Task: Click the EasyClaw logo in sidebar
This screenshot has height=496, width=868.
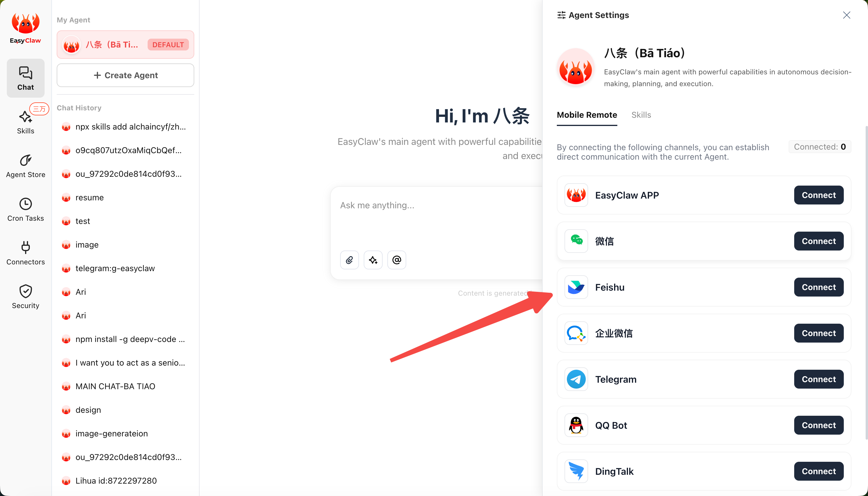Action: [x=25, y=29]
